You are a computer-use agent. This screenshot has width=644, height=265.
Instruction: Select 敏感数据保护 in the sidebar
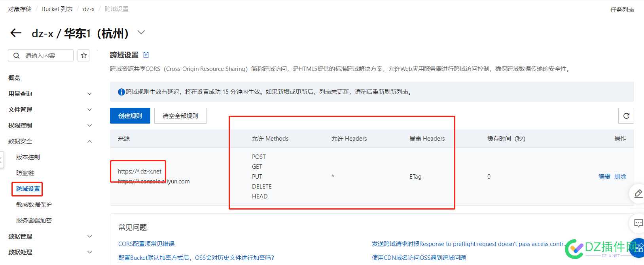click(x=34, y=204)
